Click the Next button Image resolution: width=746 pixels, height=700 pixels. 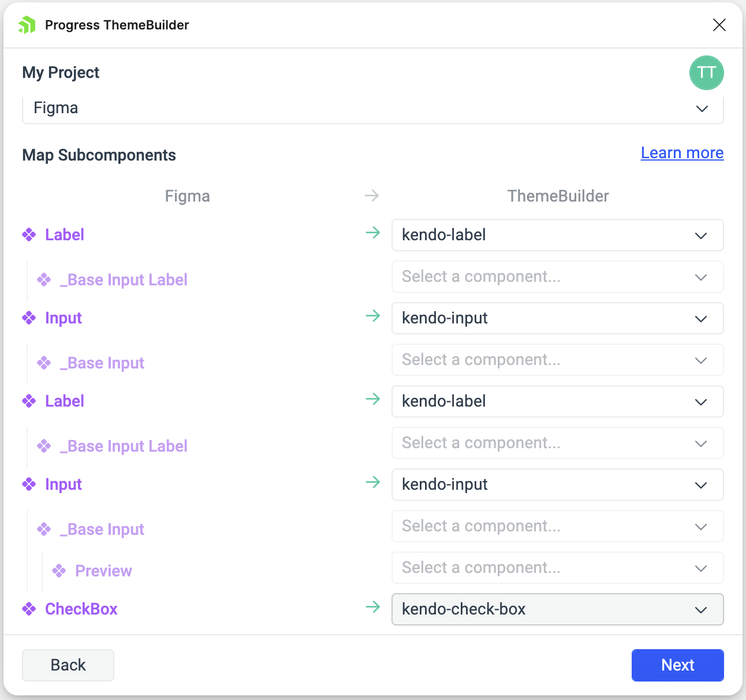click(677, 665)
